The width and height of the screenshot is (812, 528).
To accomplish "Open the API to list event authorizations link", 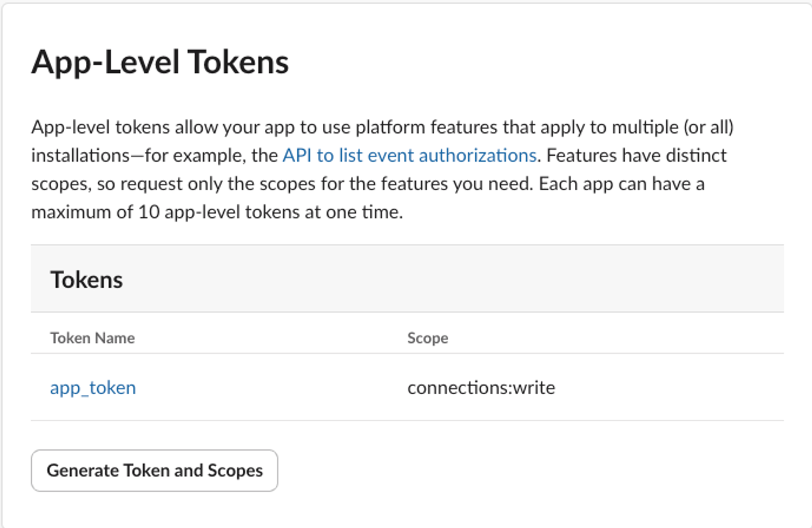I will tap(409, 156).
